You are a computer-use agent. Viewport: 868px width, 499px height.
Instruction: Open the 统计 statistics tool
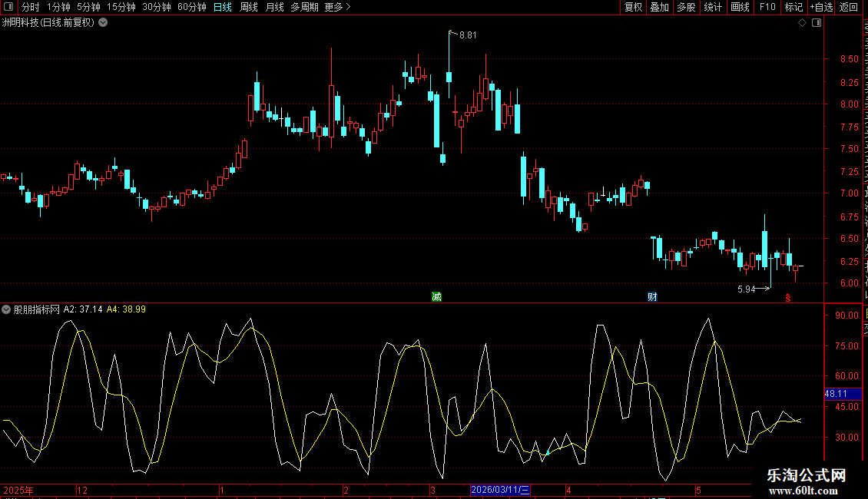713,7
